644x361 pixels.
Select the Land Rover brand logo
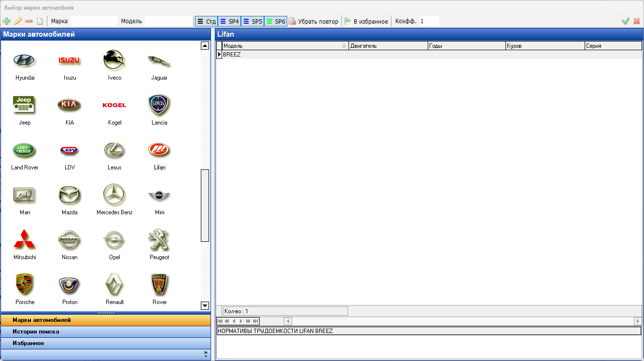(25, 150)
